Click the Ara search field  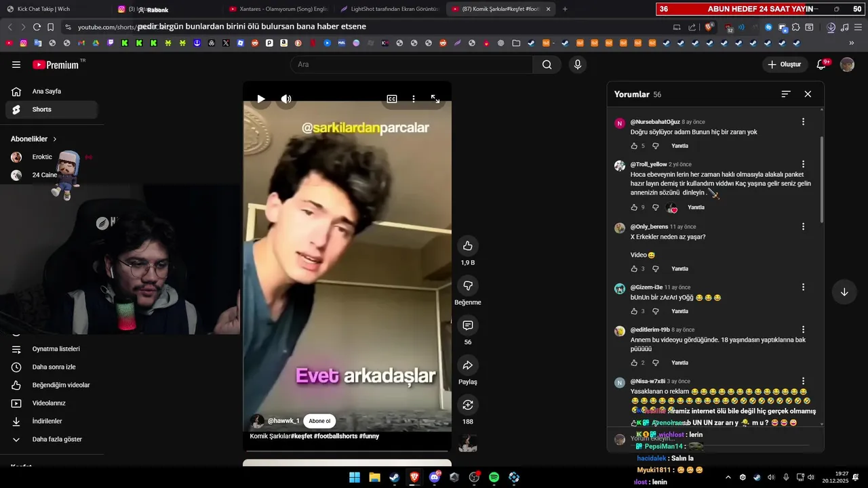[x=412, y=64]
